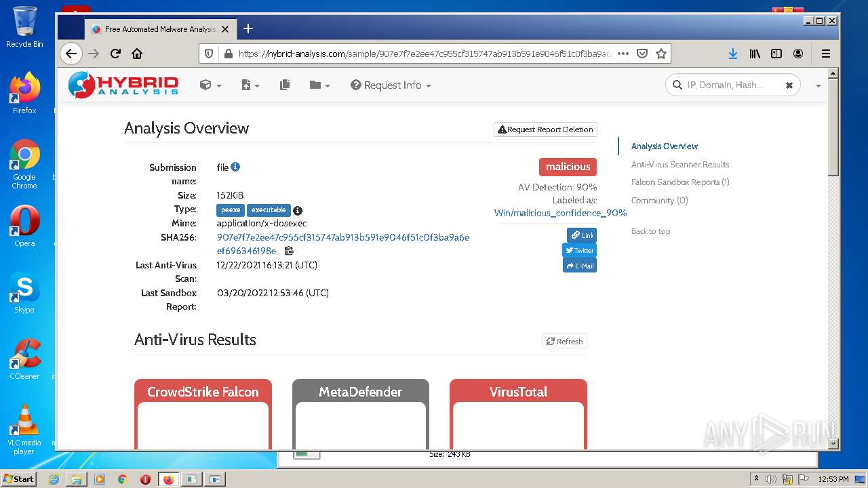This screenshot has width=868, height=488.
Task: Open CCleaner desktop shortcut
Action: (x=24, y=359)
